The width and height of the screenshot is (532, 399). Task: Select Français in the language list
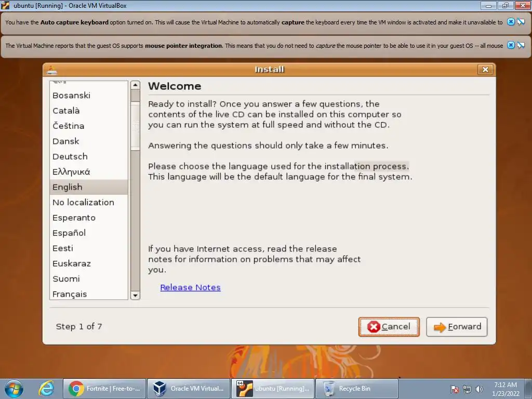[88, 293]
